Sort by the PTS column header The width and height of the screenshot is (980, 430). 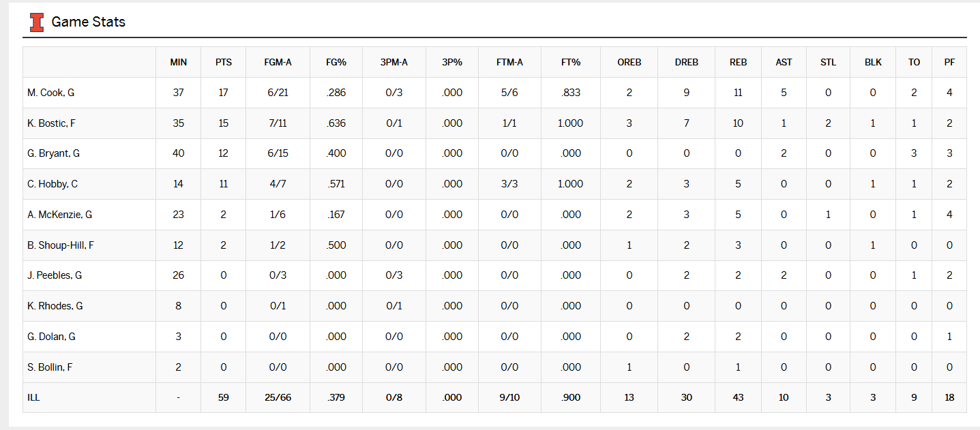tap(223, 62)
